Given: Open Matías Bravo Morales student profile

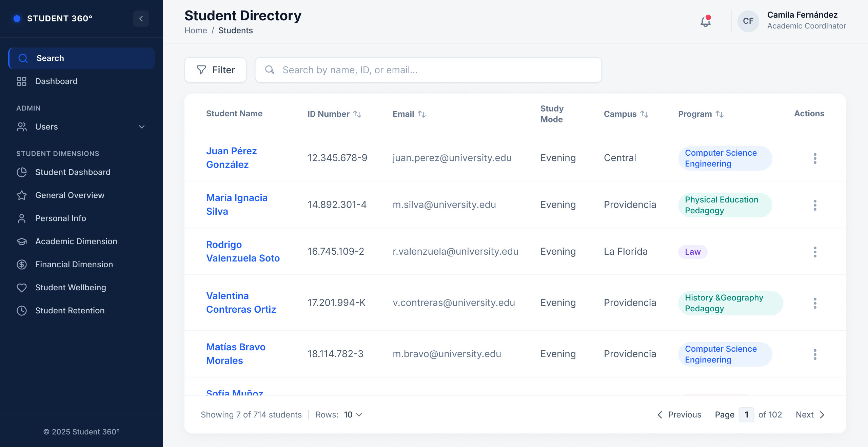Looking at the screenshot, I should point(236,354).
